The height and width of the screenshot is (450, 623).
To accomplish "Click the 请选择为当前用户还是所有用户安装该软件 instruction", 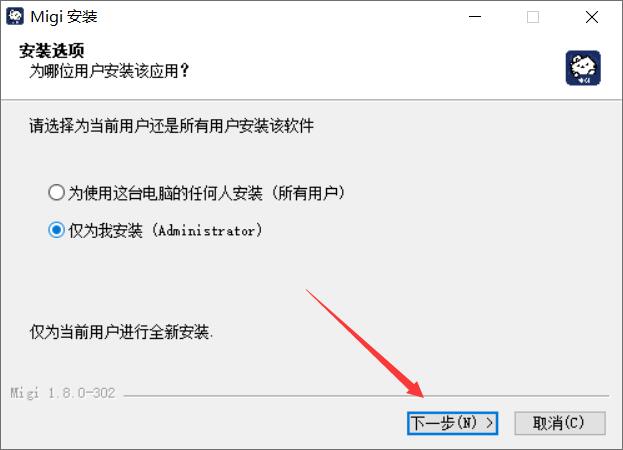I will [171, 126].
